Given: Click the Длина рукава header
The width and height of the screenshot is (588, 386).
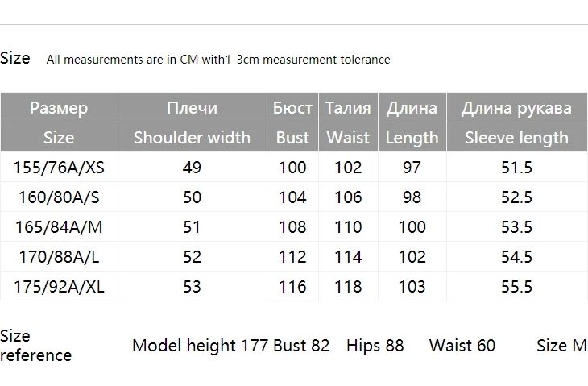Looking at the screenshot, I should coord(516,108).
